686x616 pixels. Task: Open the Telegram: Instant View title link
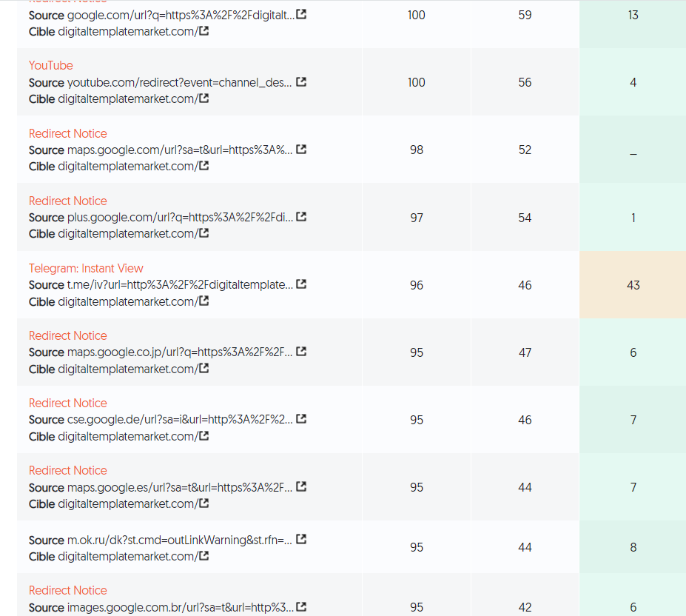coord(86,268)
